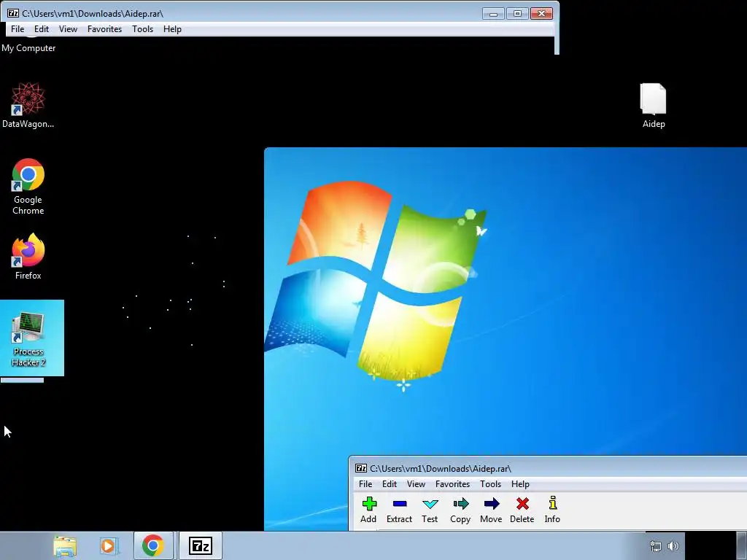The width and height of the screenshot is (747, 560).
Task: Click the volume speaker tray icon
Action: tap(673, 546)
